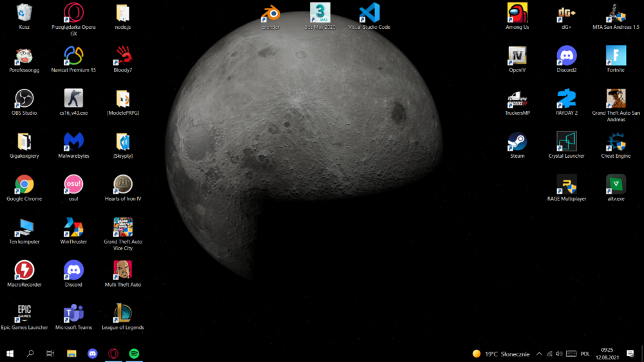Open the Windows Start menu
This screenshot has height=362, width=644.
pos(10,354)
